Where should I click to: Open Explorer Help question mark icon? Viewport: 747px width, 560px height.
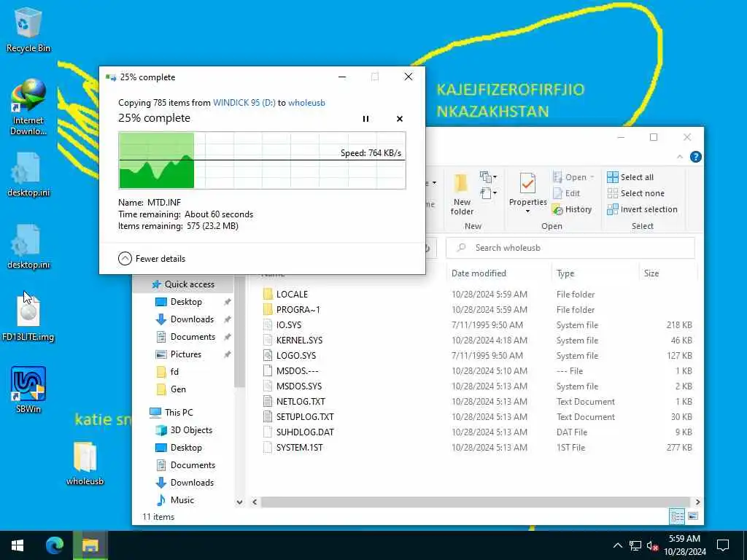(x=695, y=157)
